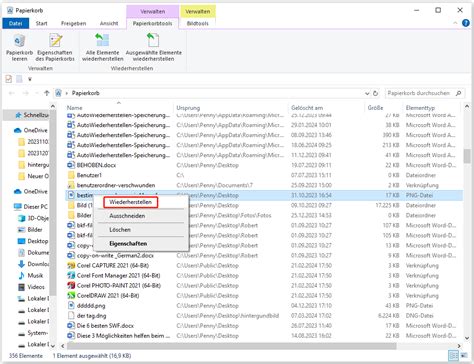The image size is (474, 364).
Task: Select Corel Font Manager 2021 entry
Action: coord(118,276)
